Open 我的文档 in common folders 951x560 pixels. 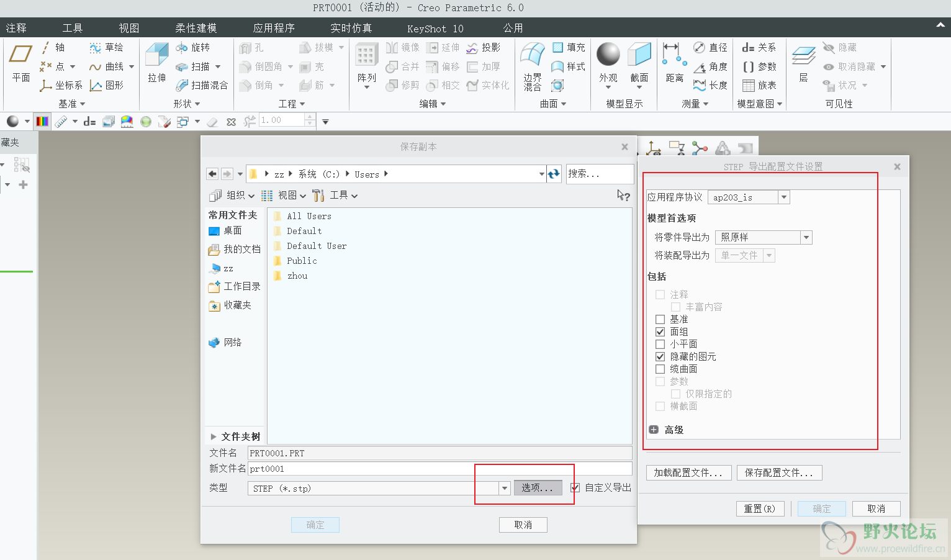[x=235, y=249]
